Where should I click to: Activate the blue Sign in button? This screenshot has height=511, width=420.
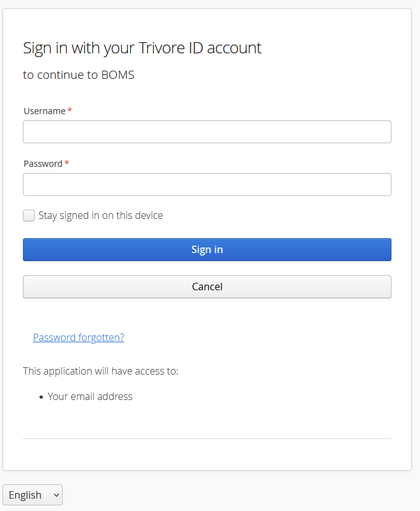(x=207, y=249)
